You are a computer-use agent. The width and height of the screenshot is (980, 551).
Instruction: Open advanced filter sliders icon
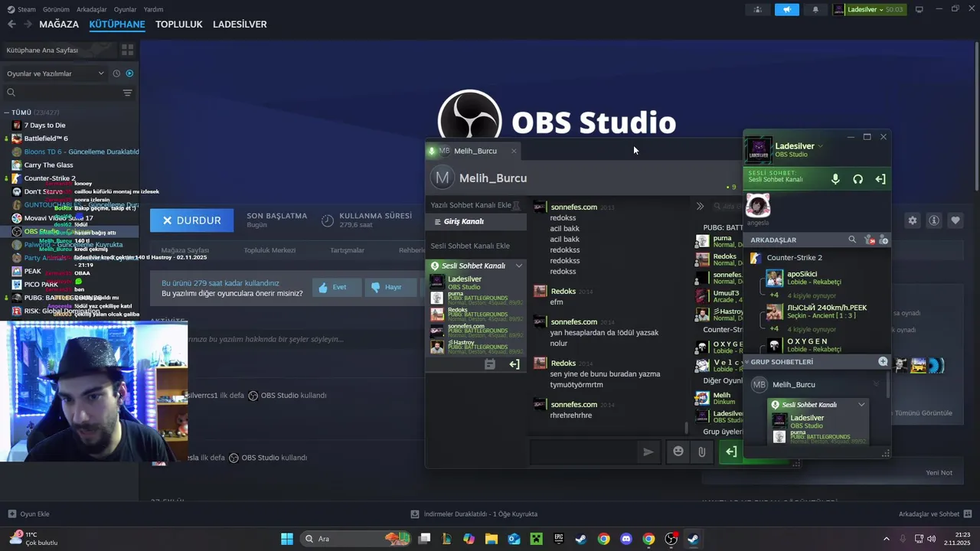[x=127, y=93]
